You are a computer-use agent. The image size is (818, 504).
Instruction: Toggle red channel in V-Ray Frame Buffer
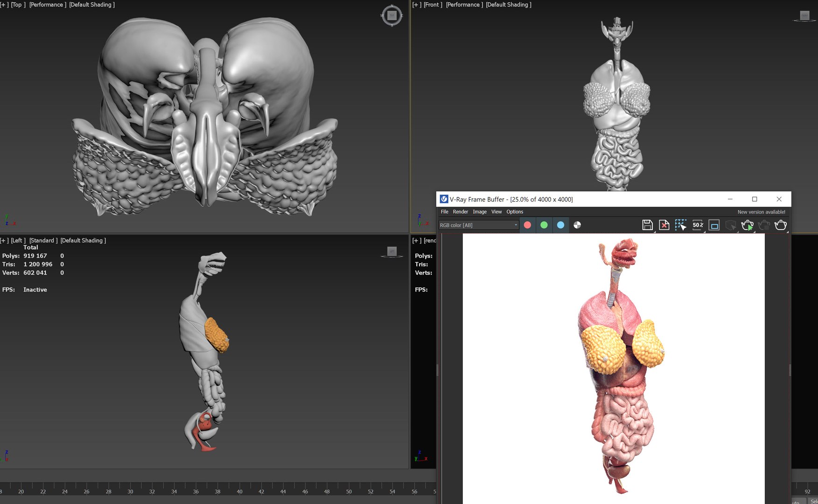[527, 225]
